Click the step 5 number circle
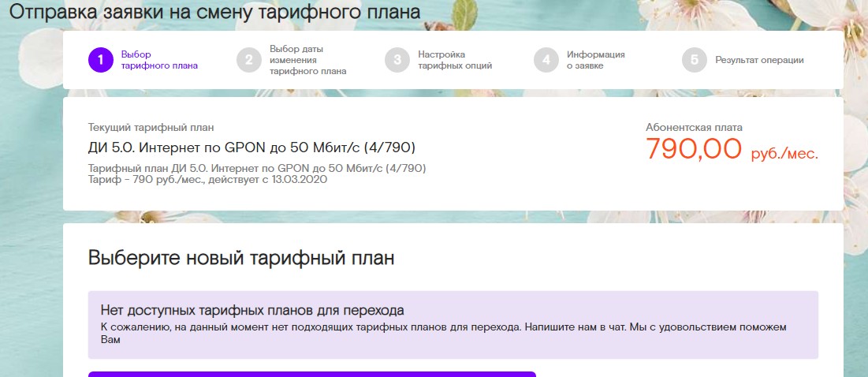Image resolution: width=868 pixels, height=377 pixels. [x=695, y=60]
